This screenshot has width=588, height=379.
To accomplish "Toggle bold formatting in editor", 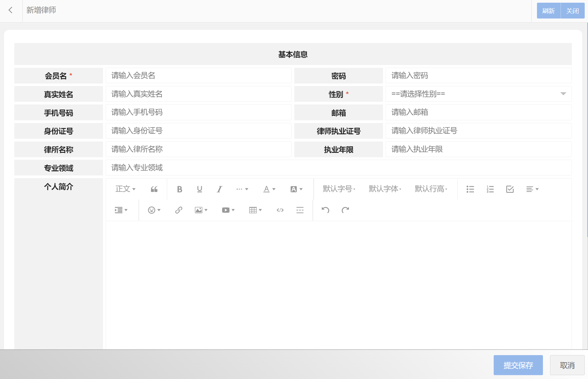I will tap(179, 189).
